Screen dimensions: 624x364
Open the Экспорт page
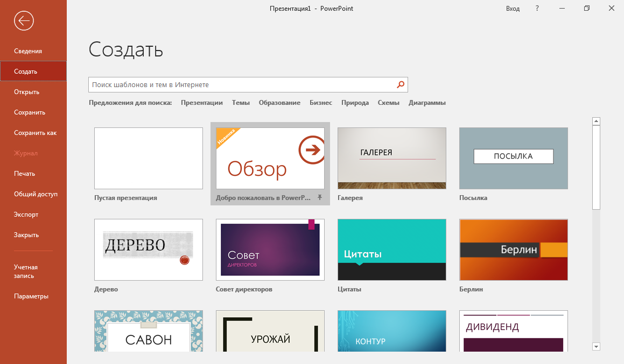coord(33,215)
